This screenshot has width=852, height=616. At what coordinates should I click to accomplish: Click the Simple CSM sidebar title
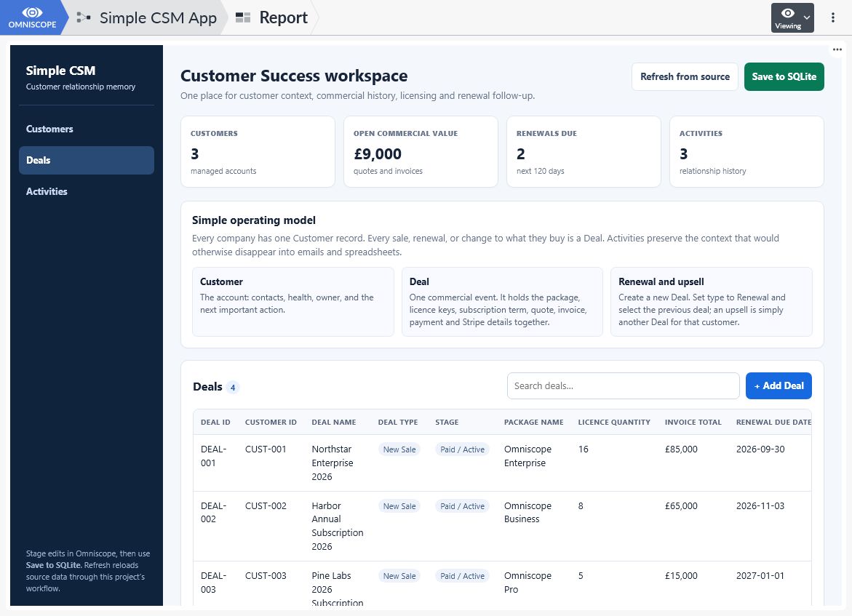61,71
